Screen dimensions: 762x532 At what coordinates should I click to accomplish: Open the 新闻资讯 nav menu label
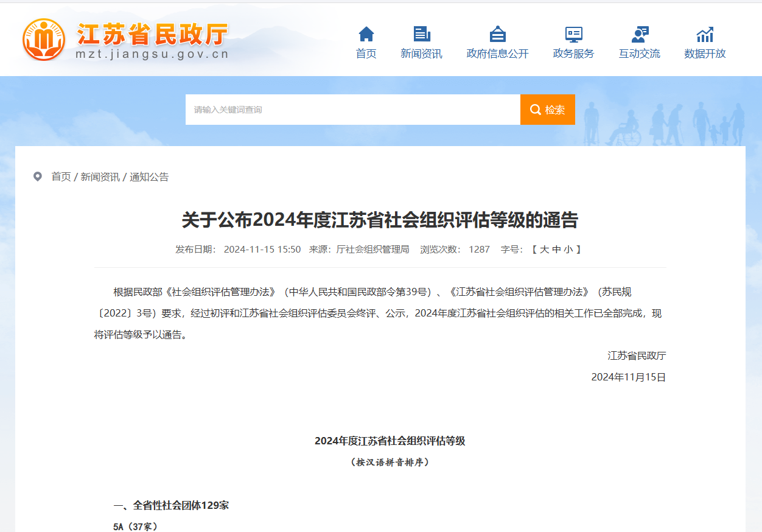pyautogui.click(x=421, y=54)
